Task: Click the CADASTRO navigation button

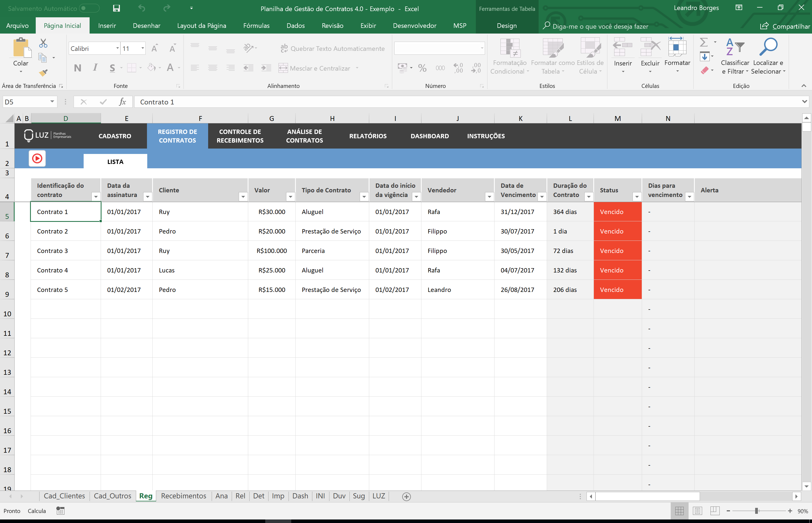Action: pyautogui.click(x=115, y=136)
